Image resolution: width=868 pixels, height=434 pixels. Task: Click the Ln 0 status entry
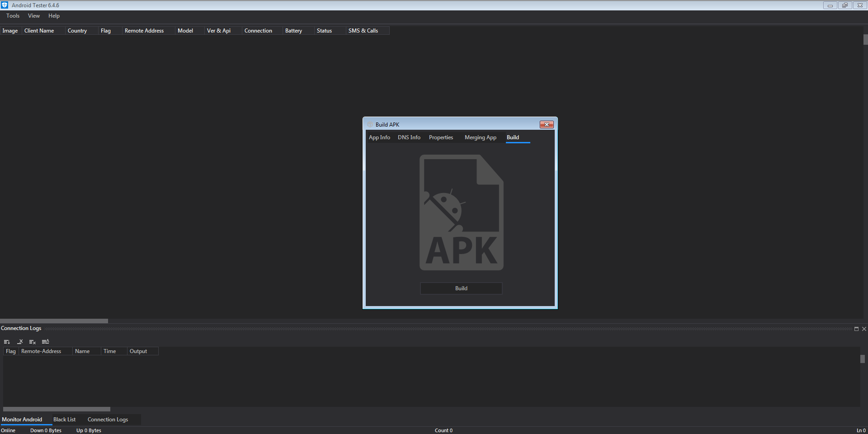coord(861,430)
